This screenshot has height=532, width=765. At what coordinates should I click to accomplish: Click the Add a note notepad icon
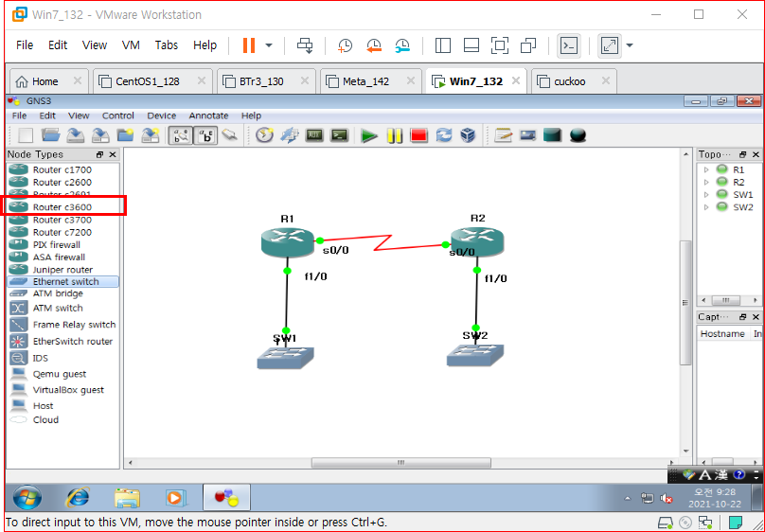click(x=503, y=135)
